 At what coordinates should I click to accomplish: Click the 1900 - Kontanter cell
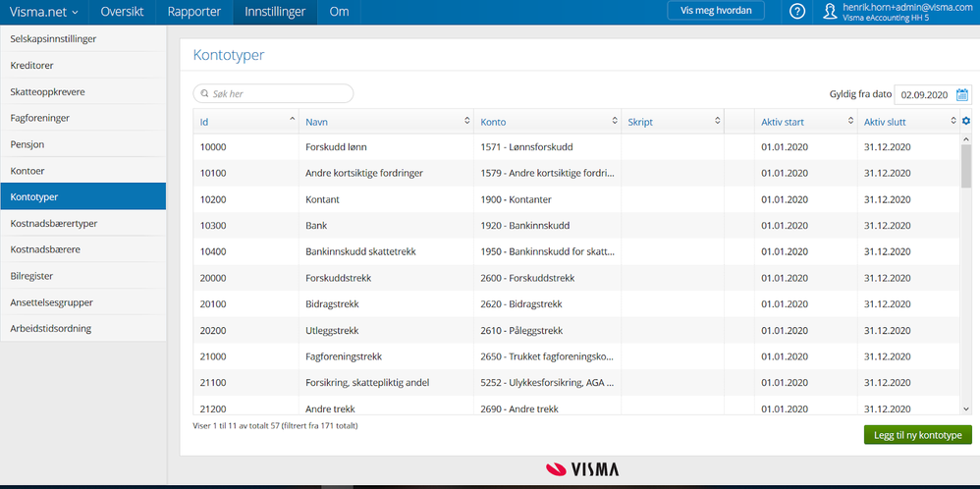(x=548, y=199)
